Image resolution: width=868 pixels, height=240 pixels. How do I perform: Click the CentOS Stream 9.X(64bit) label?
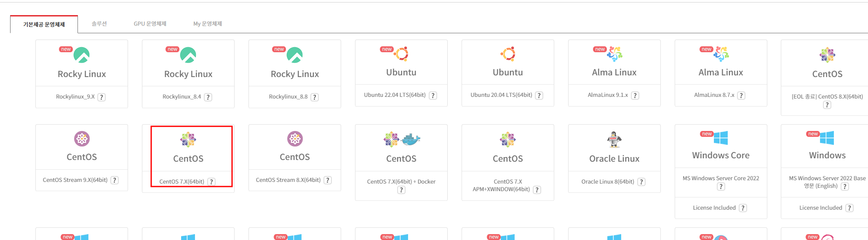pyautogui.click(x=75, y=180)
